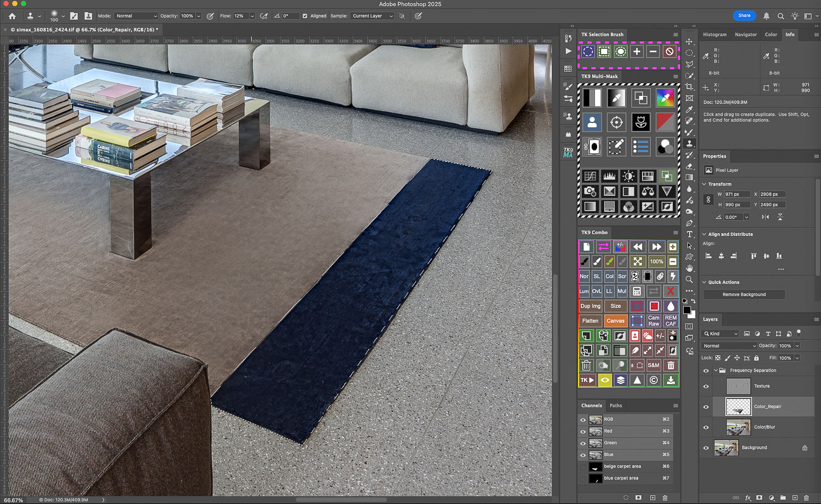Select the Move tool
The width and height of the screenshot is (821, 504).
(690, 42)
